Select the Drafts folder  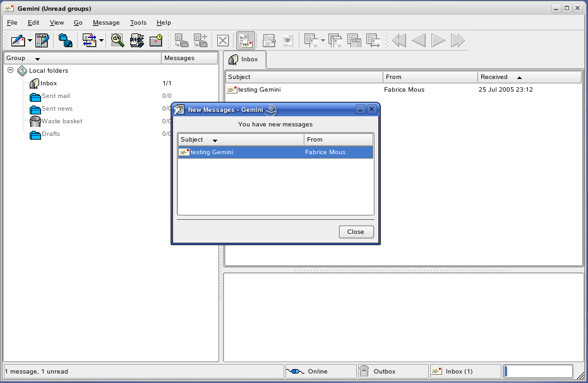click(x=51, y=134)
